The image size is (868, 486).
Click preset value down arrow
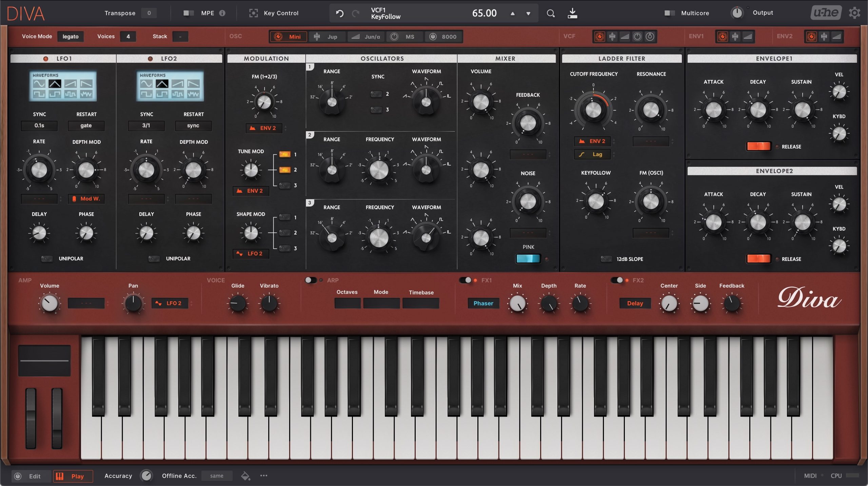[x=528, y=14]
